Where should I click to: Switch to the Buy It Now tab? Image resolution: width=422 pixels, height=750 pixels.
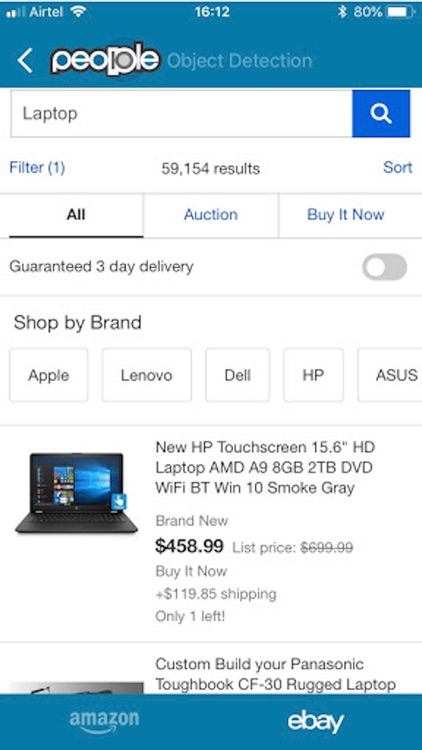(345, 215)
